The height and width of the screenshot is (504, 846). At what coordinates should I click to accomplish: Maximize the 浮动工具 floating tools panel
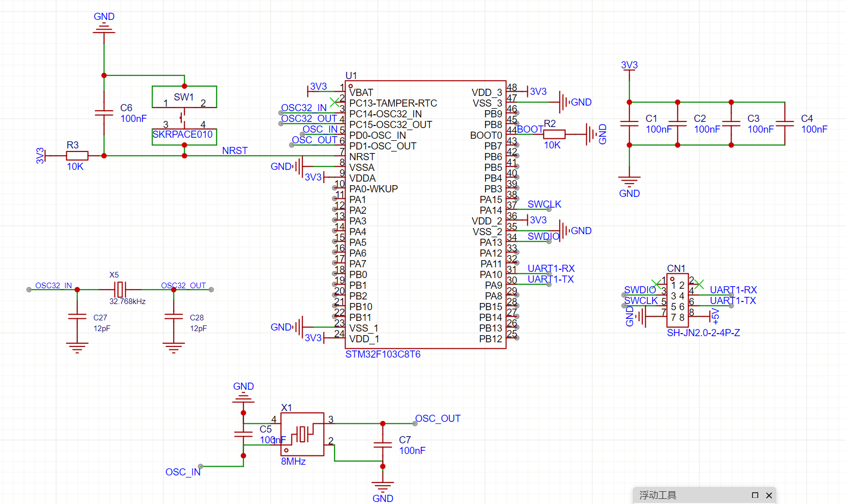click(x=755, y=495)
